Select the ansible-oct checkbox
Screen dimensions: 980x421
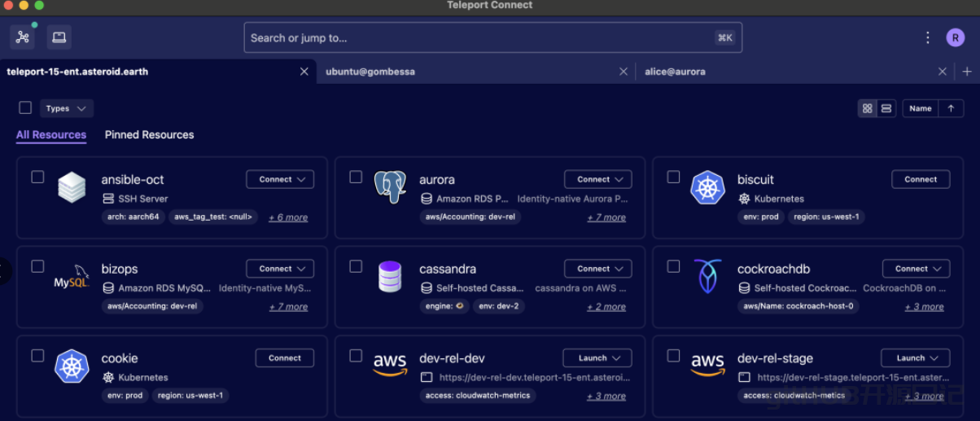[37, 177]
